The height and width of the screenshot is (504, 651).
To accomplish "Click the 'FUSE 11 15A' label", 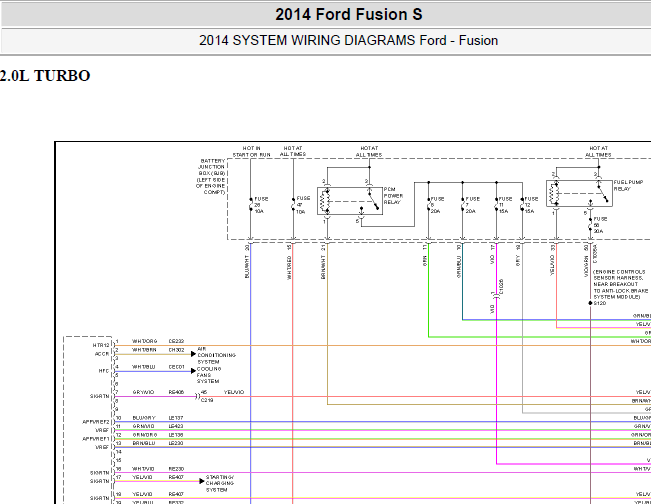I will pyautogui.click(x=505, y=205).
